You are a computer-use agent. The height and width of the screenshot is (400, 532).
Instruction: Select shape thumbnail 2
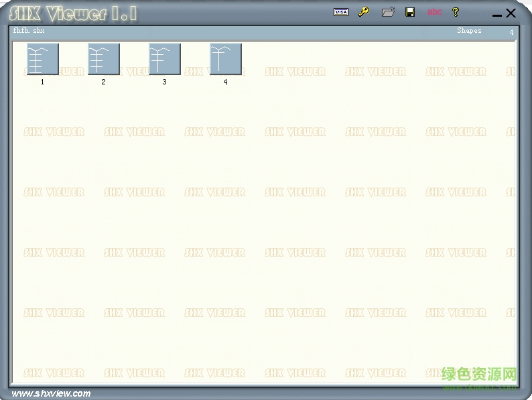click(104, 59)
